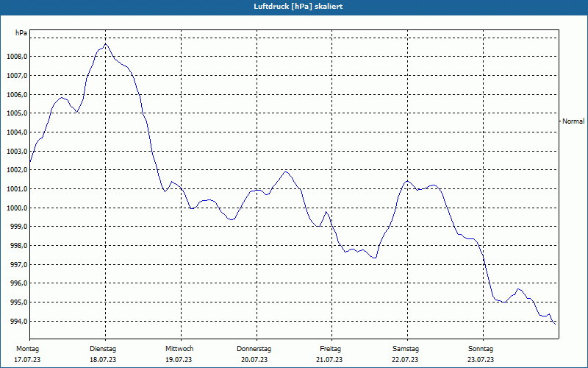Click the 'Normal' pressure marker label

tap(573, 121)
